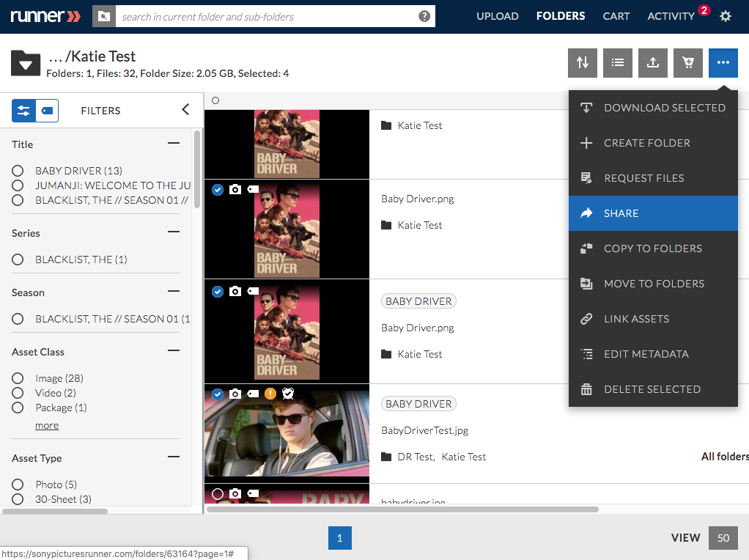Viewport: 749px width, 560px height.
Task: Select BLACKLIST, THE (1) series filter
Action: pos(18,259)
